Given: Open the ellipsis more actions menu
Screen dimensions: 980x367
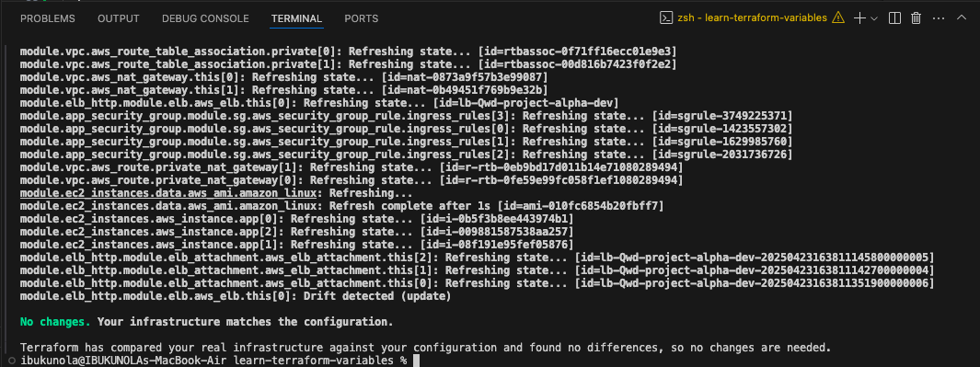Looking at the screenshot, I should pyautogui.click(x=938, y=18).
